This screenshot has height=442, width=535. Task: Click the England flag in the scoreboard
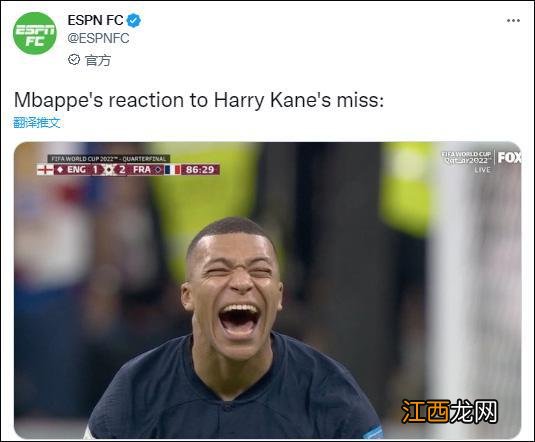(x=45, y=170)
